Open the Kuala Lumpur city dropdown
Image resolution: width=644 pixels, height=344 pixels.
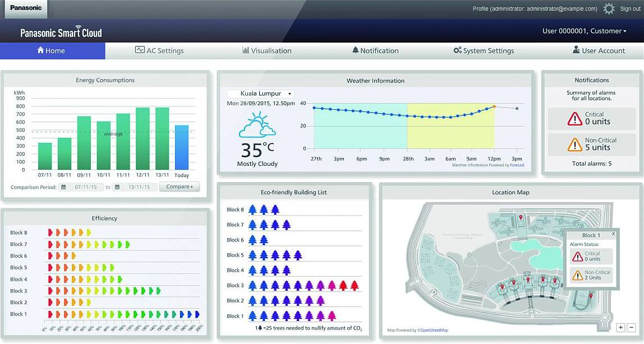tap(261, 94)
